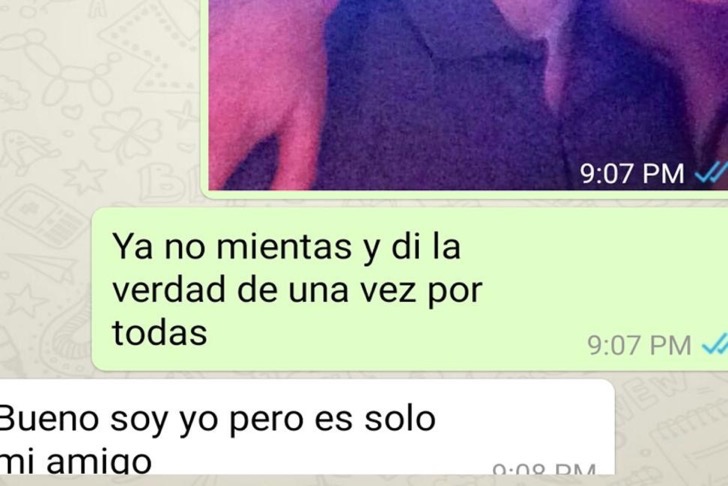Screen dimensions: 728x486
Task: Click 9:07 PM timestamp in green bubble
Action: point(639,345)
